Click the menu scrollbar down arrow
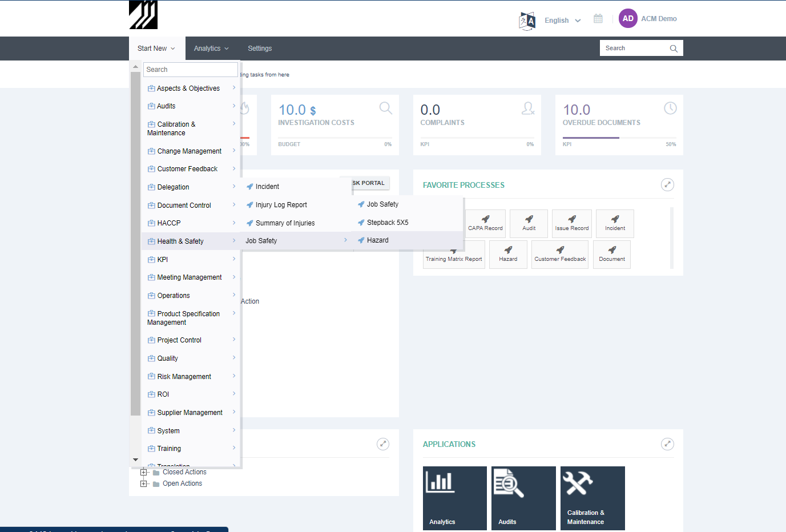Viewport: 786px width, 532px height. [135, 460]
